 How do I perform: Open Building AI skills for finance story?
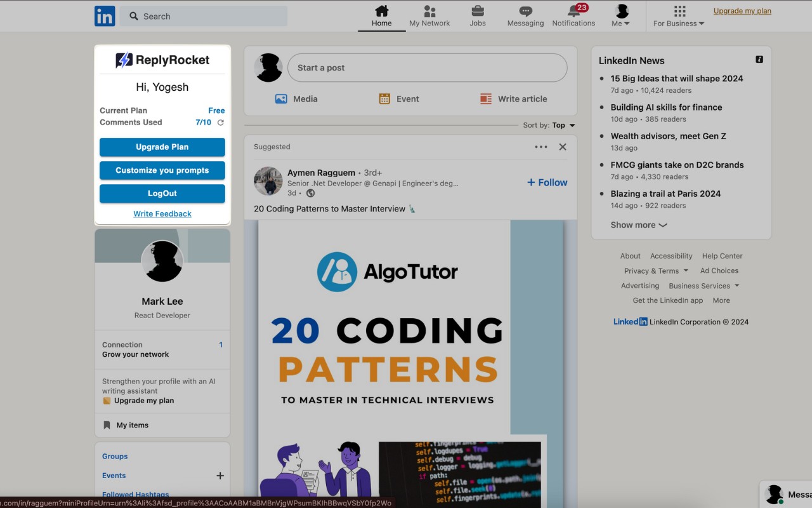pos(666,107)
